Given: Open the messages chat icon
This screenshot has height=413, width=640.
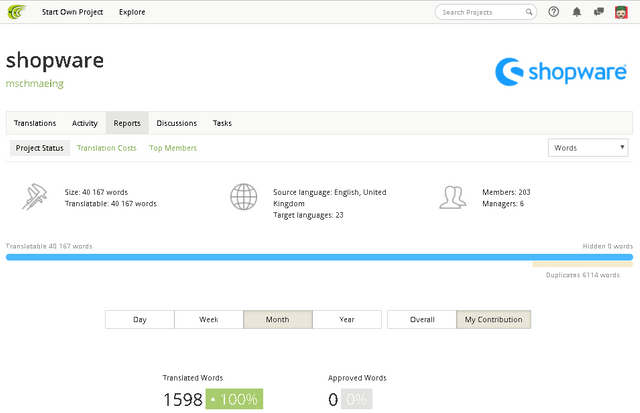Looking at the screenshot, I should click(599, 12).
